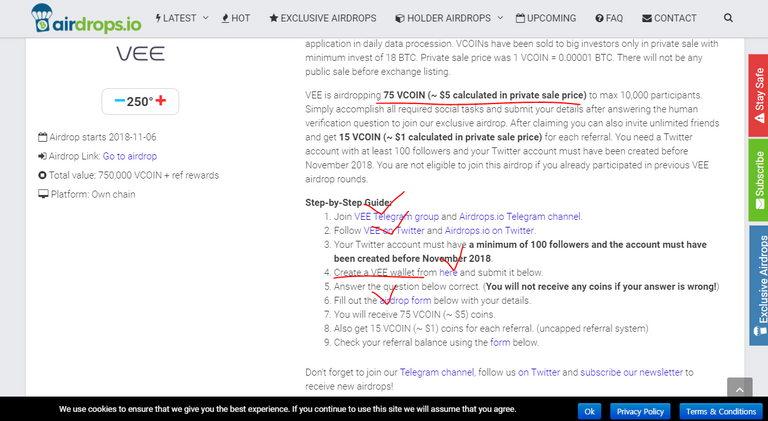Click the 'Platform: Own chain' text
The height and width of the screenshot is (421, 768).
(x=93, y=194)
